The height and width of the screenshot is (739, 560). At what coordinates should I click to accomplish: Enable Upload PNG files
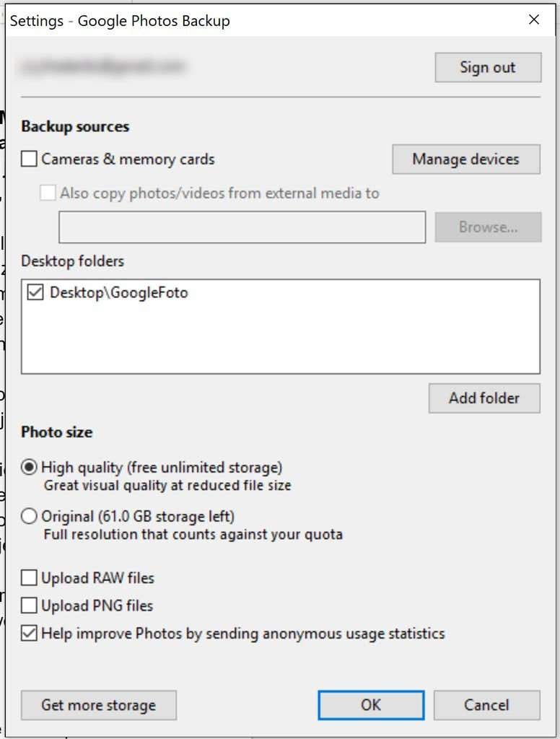[x=29, y=605]
